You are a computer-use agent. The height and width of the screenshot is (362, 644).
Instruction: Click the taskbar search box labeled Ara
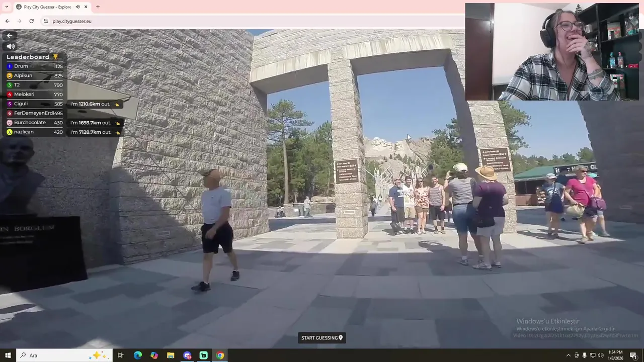(64, 355)
